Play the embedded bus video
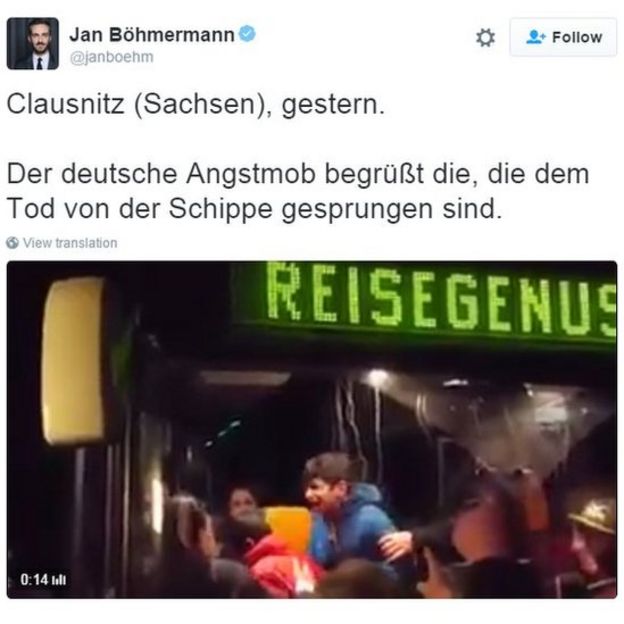624x624 pixels. point(312,429)
